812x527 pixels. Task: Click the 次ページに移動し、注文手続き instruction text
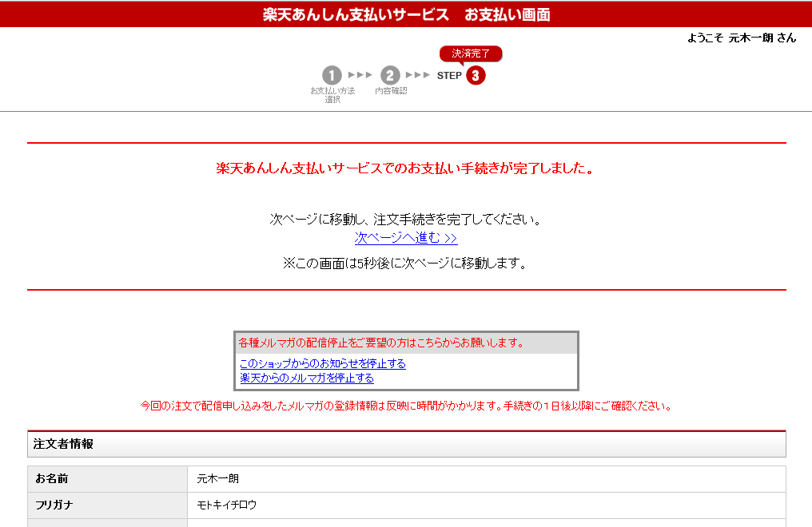(x=405, y=220)
